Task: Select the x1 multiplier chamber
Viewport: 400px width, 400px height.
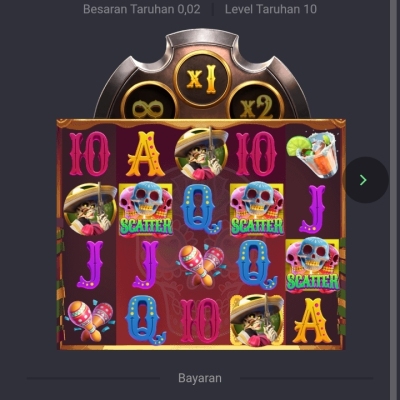Action: pyautogui.click(x=202, y=80)
